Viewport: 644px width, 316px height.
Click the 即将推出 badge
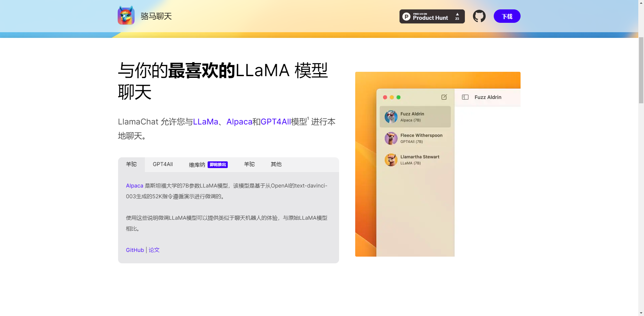click(x=218, y=165)
